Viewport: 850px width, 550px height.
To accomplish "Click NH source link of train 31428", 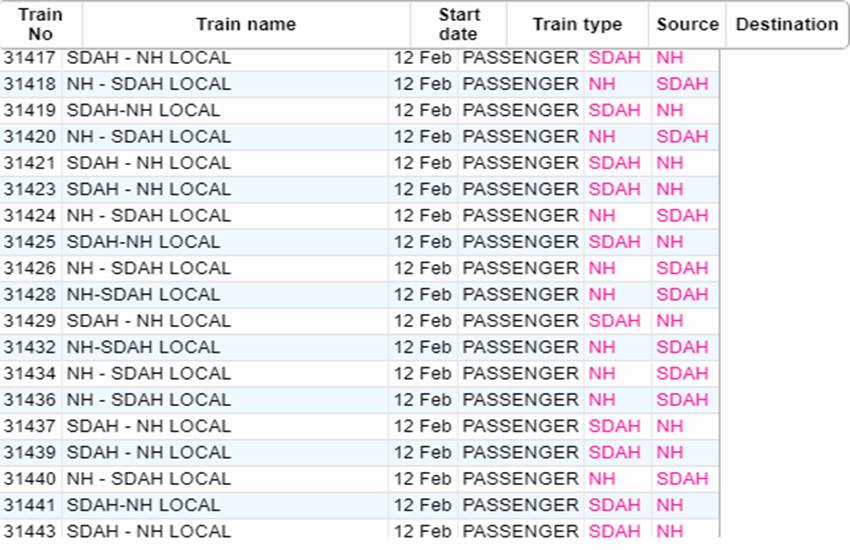I will point(602,295).
